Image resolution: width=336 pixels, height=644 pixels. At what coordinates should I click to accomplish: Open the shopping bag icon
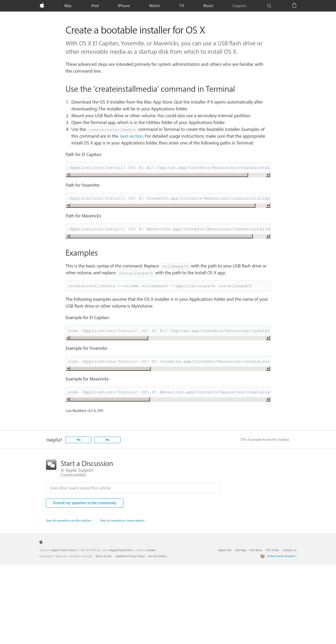pyautogui.click(x=294, y=6)
